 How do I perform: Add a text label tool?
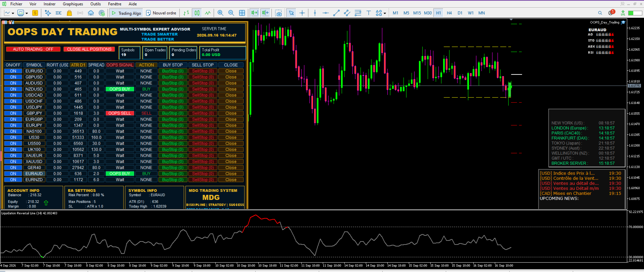369,13
